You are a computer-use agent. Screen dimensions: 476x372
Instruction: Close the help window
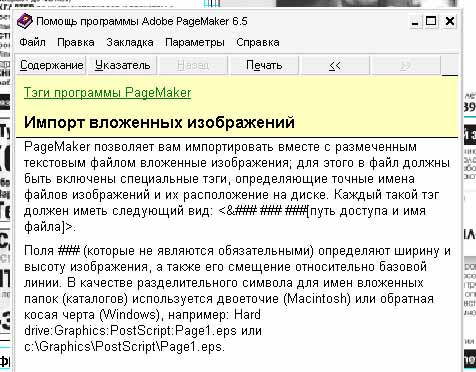[x=450, y=22]
